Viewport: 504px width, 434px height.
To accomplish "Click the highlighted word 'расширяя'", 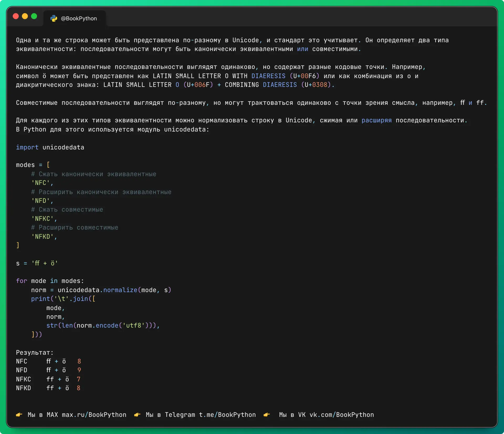I will (x=377, y=120).
